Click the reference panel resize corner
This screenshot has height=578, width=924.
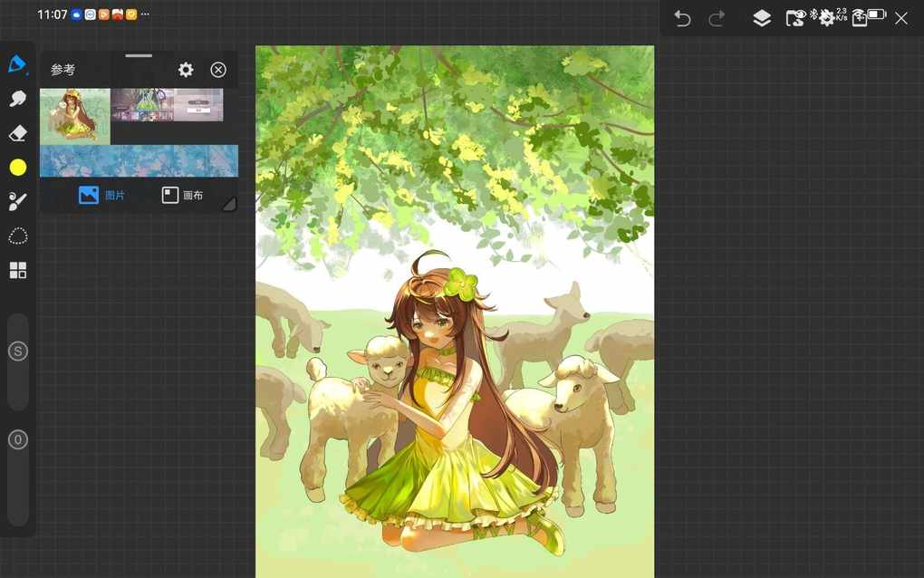tap(229, 205)
